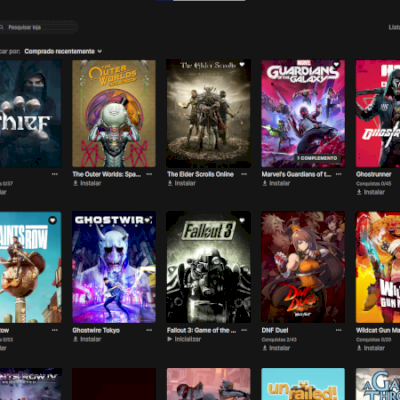Click Instalar under Ghostwire Tokyo
The height and width of the screenshot is (400, 400).
87,339
